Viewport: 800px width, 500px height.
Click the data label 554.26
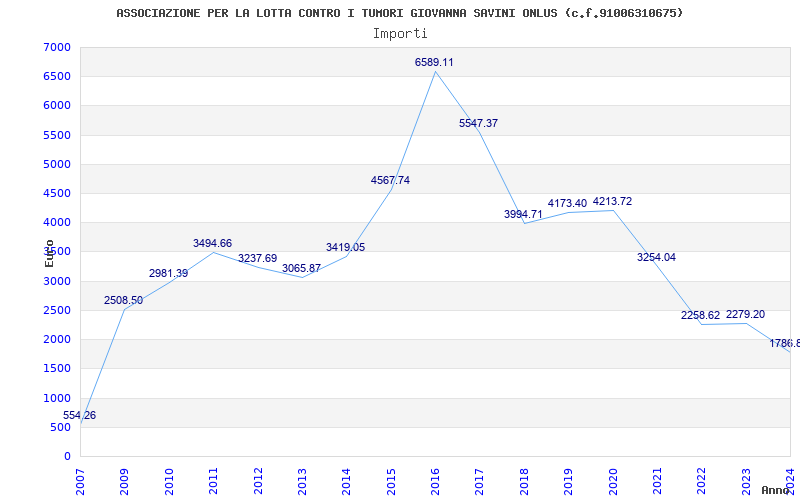coord(79,415)
